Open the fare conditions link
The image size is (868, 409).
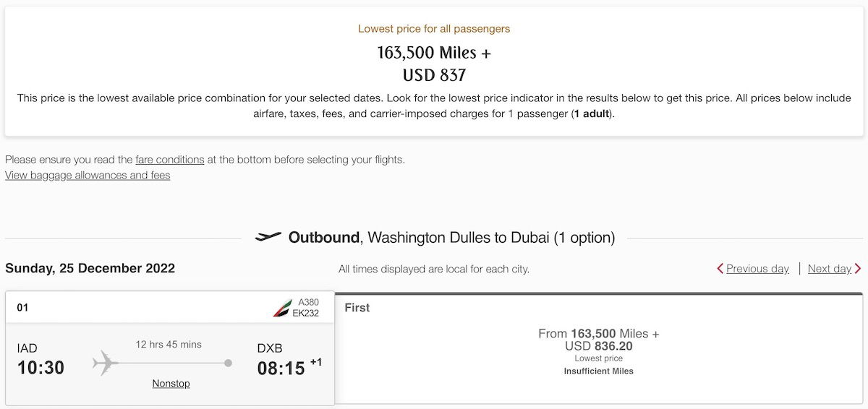[x=170, y=160]
